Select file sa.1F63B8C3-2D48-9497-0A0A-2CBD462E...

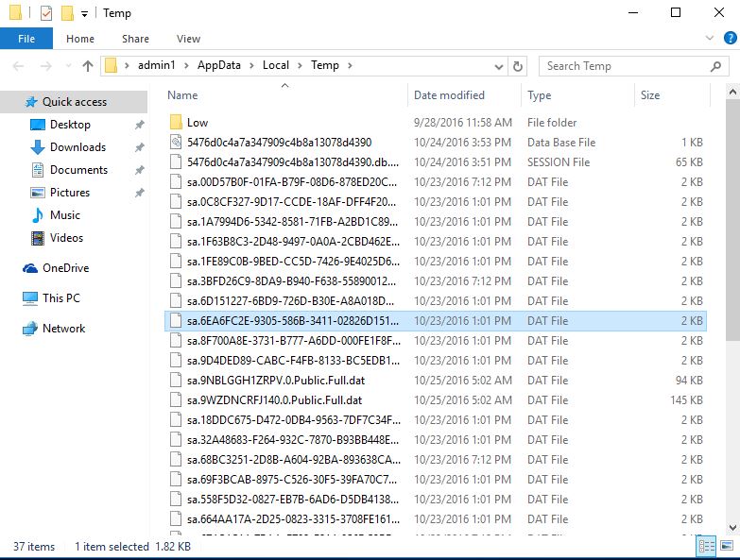pos(435,242)
